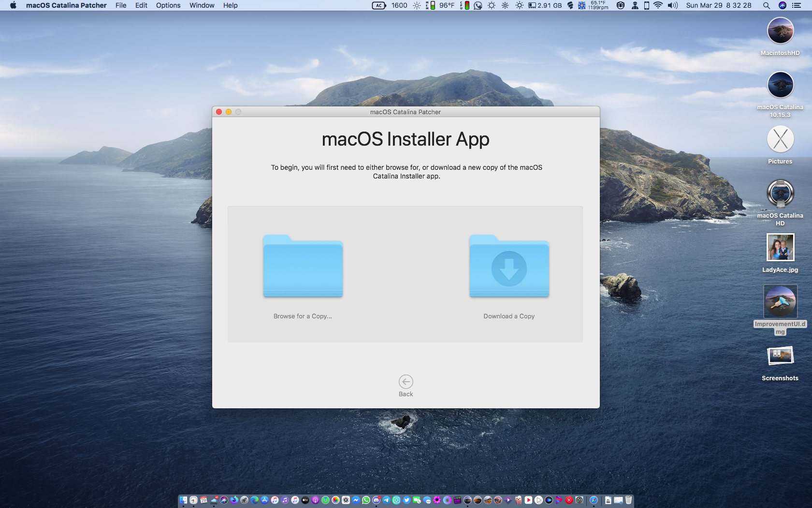Image resolution: width=812 pixels, height=508 pixels.
Task: Open the Trash in the Dock
Action: click(628, 500)
